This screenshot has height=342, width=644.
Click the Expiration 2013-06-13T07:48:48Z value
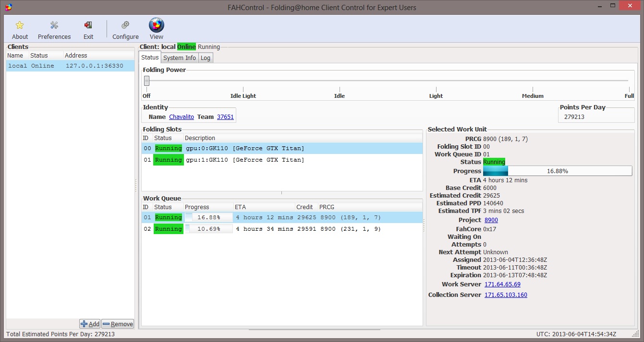coord(515,275)
